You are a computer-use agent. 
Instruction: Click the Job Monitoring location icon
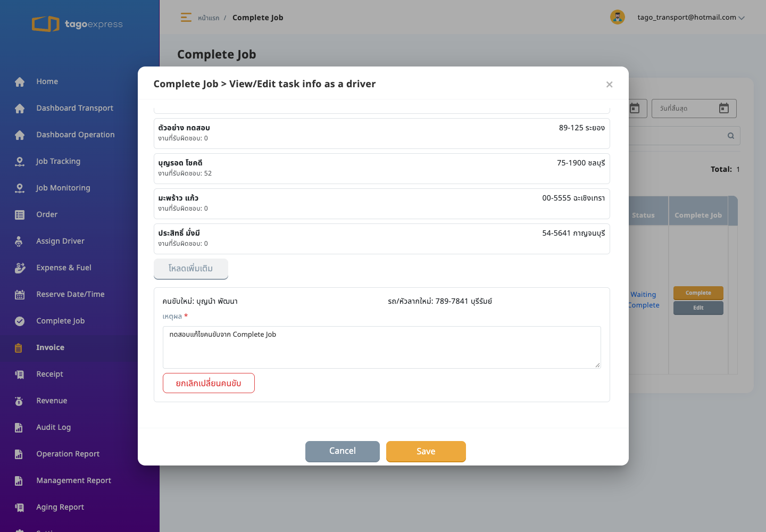point(20,188)
